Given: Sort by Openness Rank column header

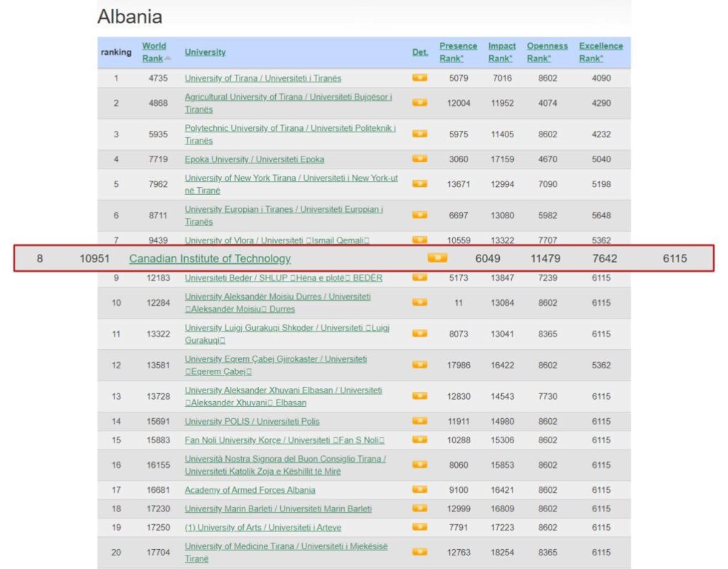Looking at the screenshot, I should (547, 52).
